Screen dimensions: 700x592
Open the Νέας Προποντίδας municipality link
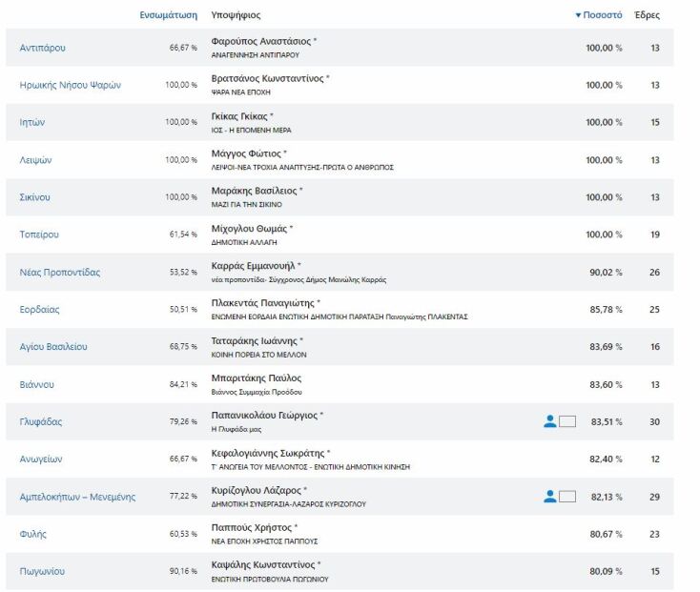coord(59,273)
